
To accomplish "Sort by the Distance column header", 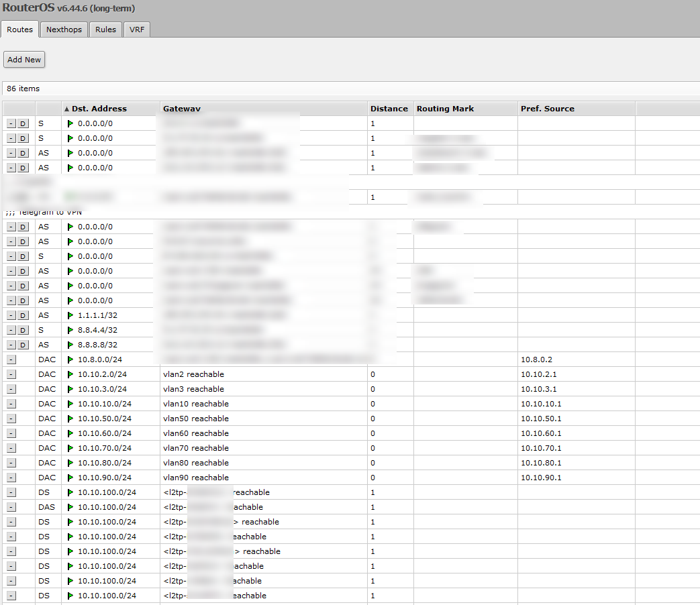I will [x=390, y=109].
